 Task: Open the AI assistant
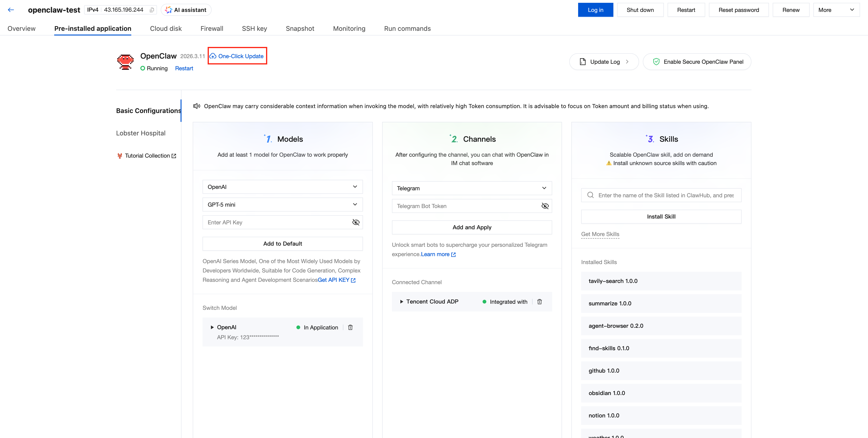tap(186, 10)
